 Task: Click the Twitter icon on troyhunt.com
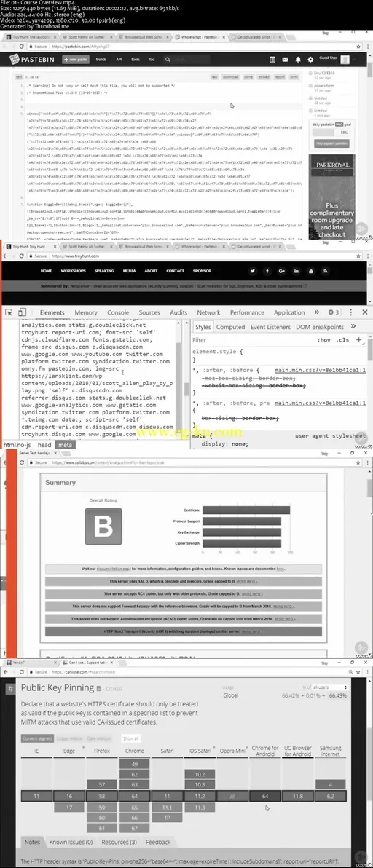tap(253, 271)
